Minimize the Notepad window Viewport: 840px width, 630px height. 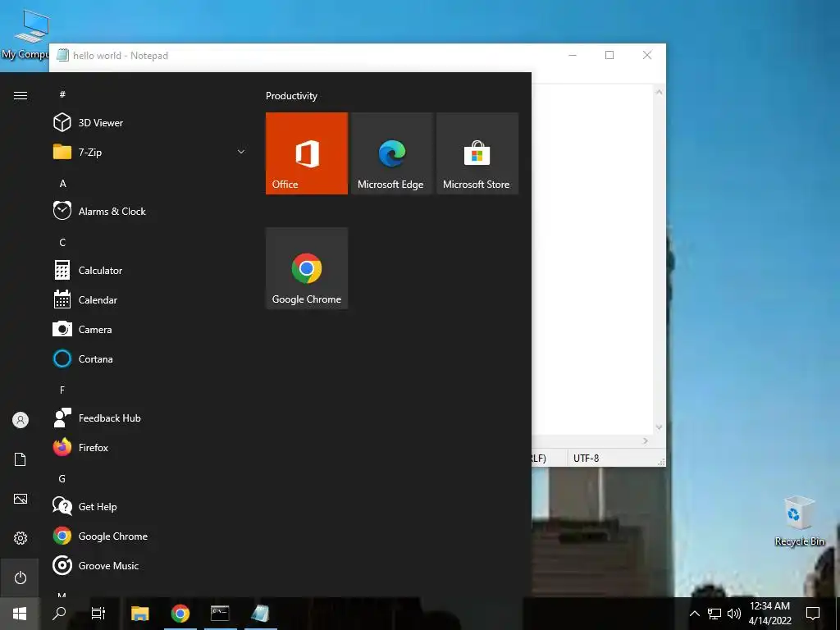coord(572,55)
